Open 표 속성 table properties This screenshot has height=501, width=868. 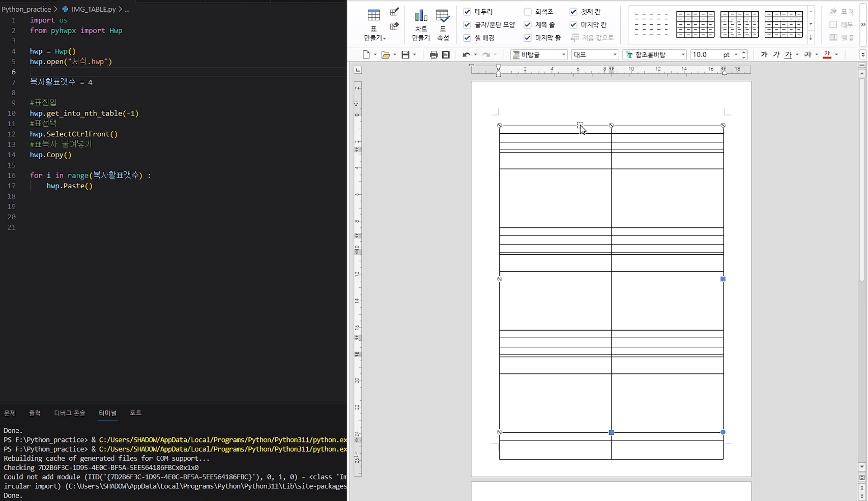[x=443, y=25]
